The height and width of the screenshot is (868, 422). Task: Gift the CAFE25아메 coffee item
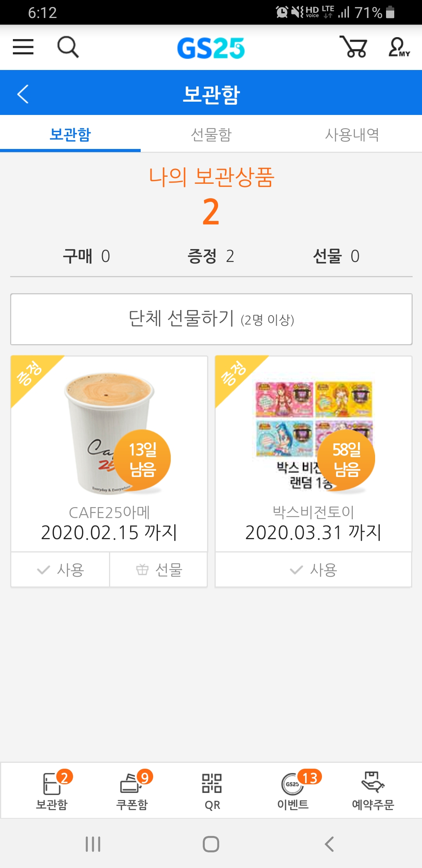pos(159,570)
